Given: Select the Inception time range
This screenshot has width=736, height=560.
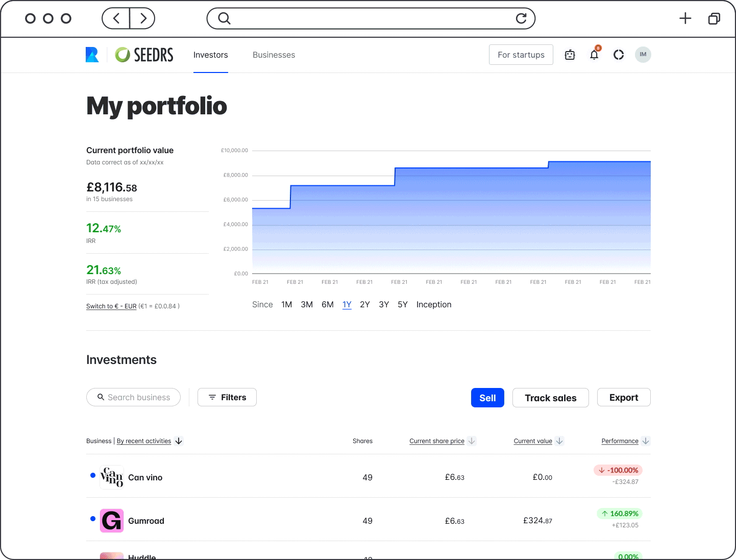Looking at the screenshot, I should coord(434,304).
